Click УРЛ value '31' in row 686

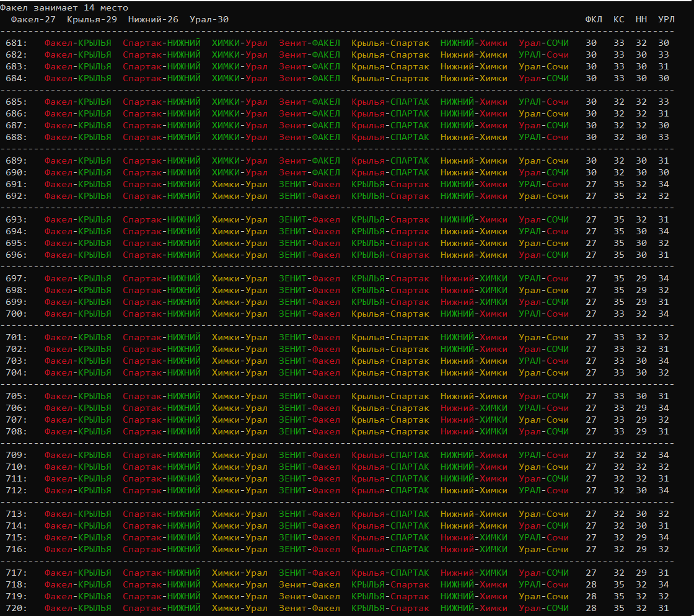click(664, 114)
